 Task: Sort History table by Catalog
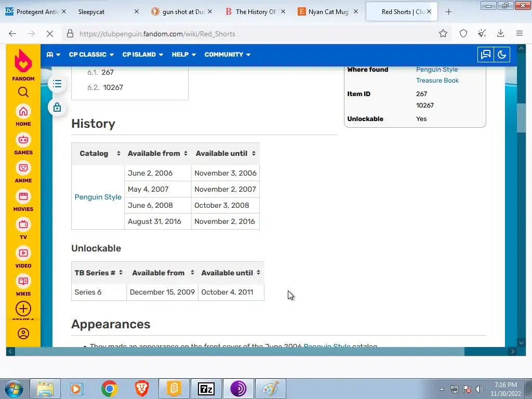point(98,153)
